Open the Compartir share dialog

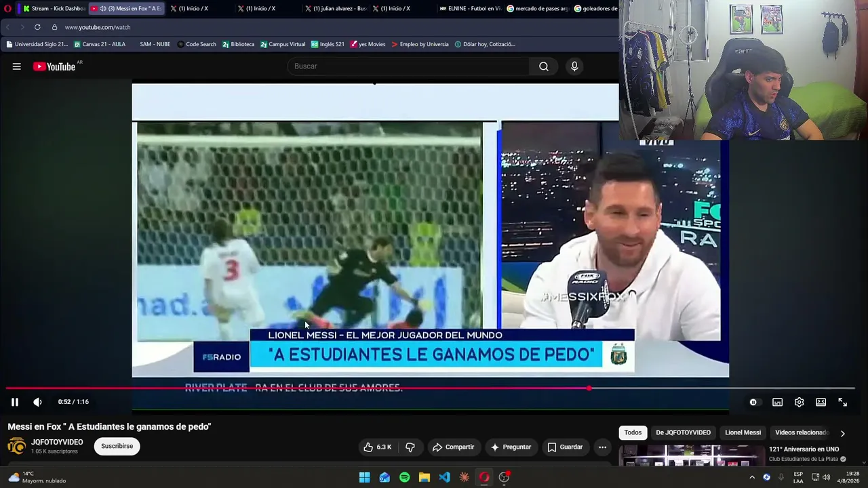(453, 447)
